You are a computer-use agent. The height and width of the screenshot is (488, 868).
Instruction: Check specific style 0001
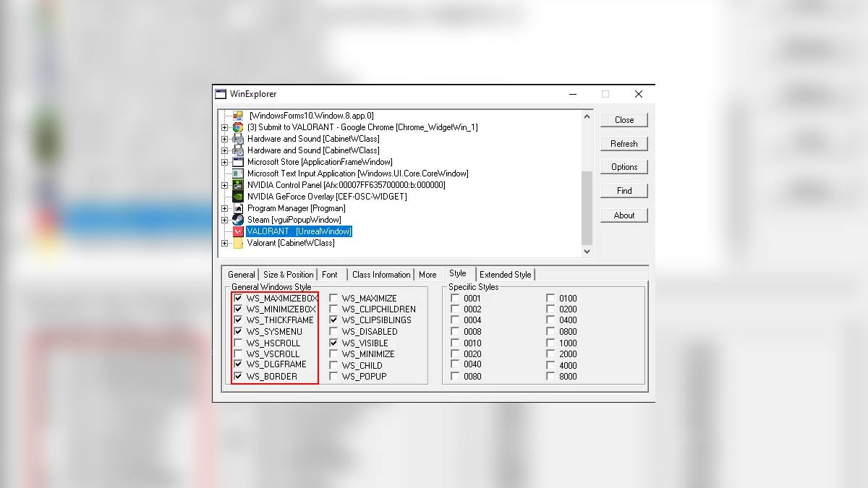455,298
